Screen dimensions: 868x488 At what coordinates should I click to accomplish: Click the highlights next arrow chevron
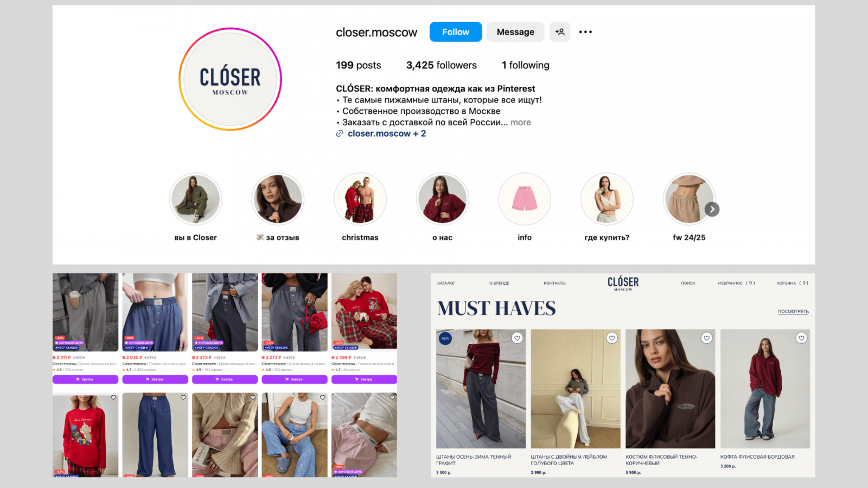(x=712, y=209)
